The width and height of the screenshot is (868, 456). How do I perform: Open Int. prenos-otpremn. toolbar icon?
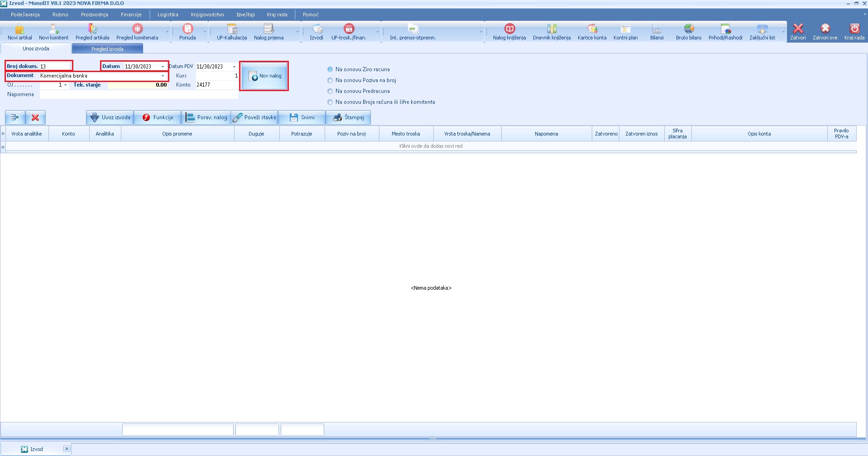click(413, 32)
